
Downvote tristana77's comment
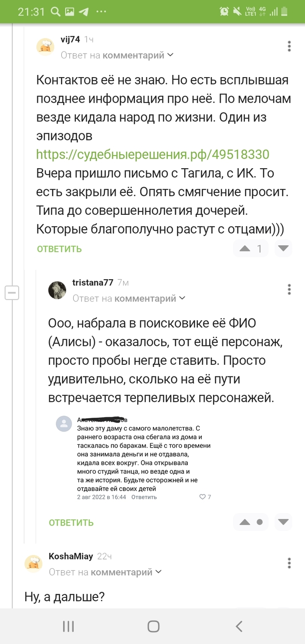(284, 522)
